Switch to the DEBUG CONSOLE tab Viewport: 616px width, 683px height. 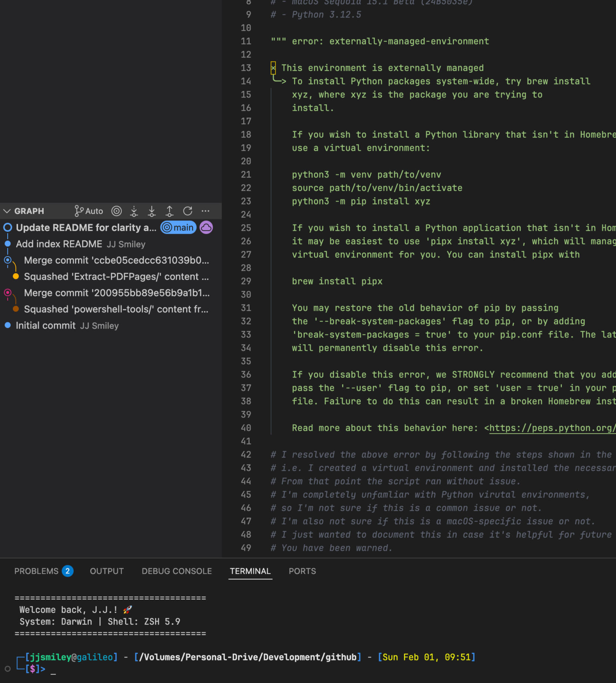(x=177, y=571)
